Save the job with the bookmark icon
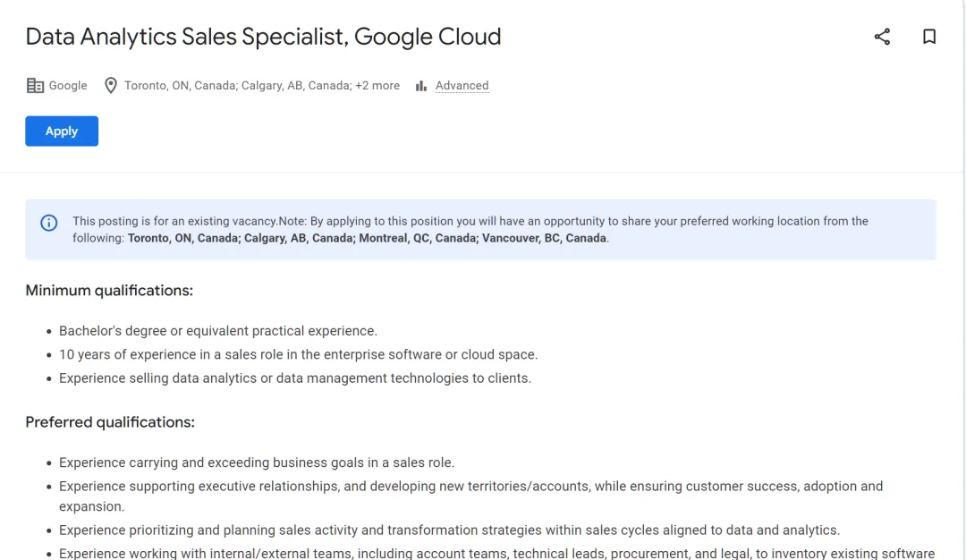966x560 pixels. pyautogui.click(x=929, y=37)
